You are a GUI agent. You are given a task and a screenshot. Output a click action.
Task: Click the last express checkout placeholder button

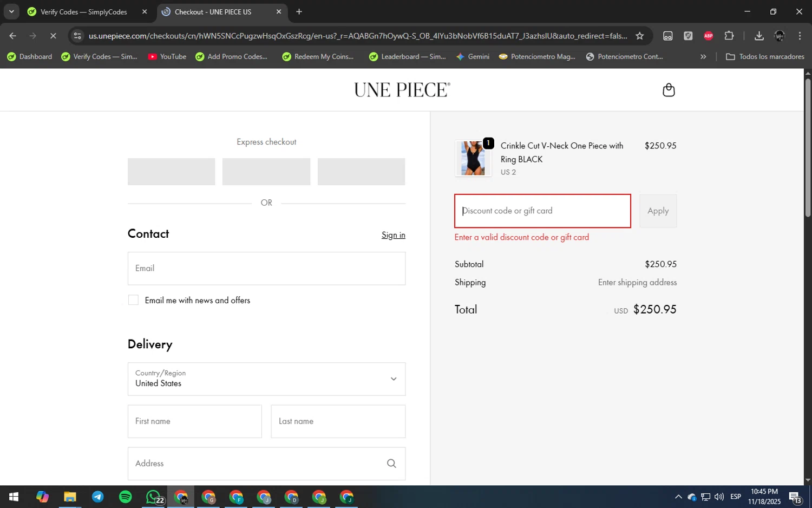tap(361, 172)
